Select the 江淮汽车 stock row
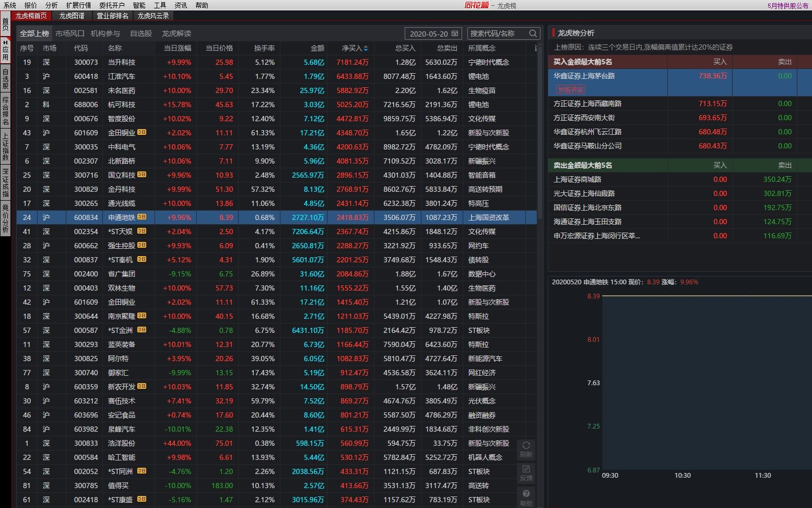 pos(277,76)
